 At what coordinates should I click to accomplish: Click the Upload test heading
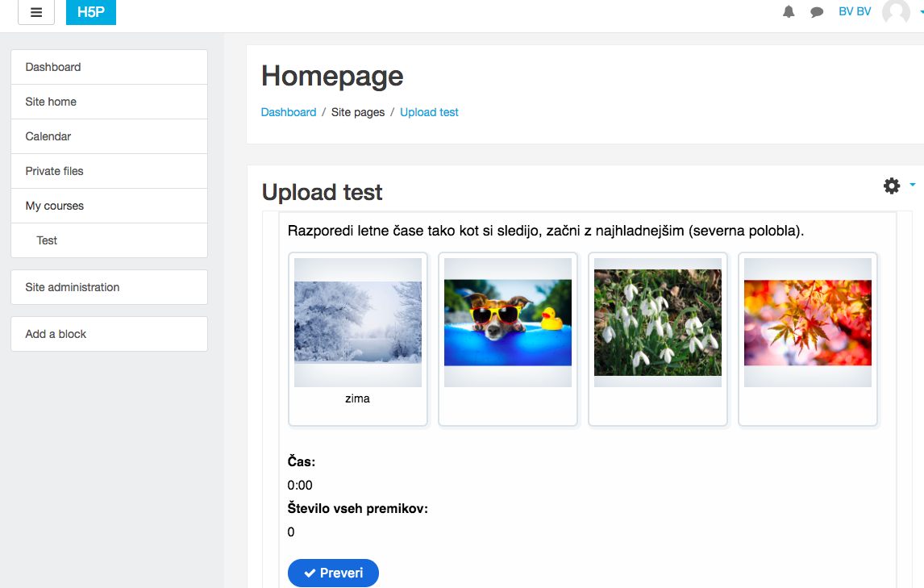323,192
